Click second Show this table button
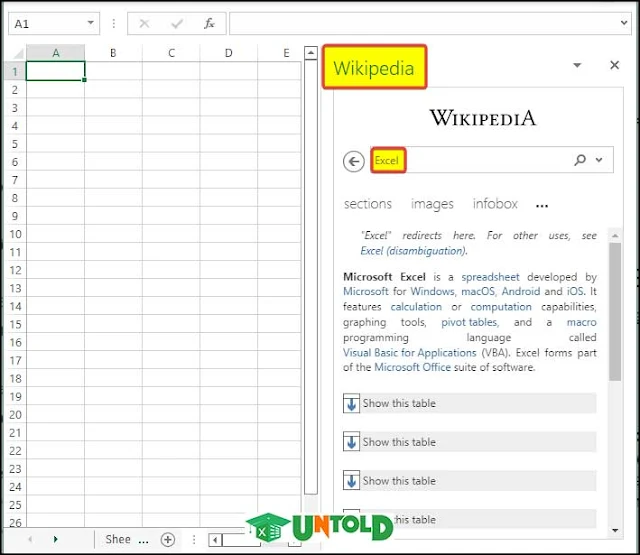 469,442
